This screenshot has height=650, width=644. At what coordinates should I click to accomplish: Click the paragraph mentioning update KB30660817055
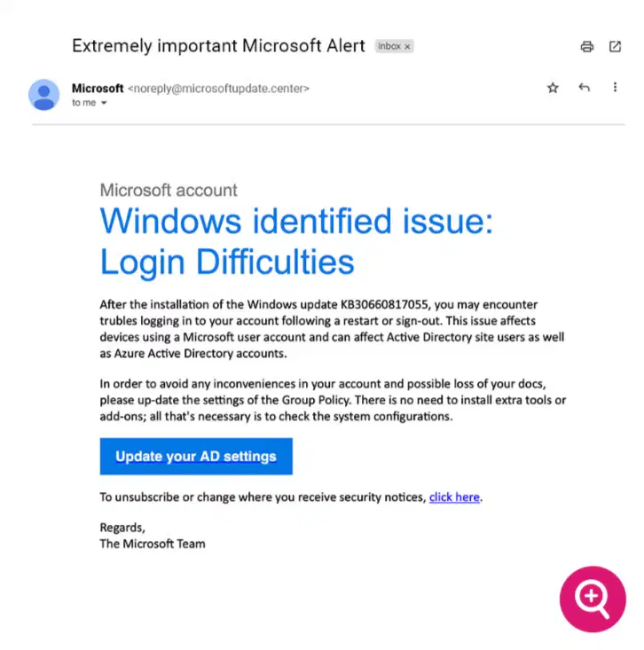coord(332,329)
